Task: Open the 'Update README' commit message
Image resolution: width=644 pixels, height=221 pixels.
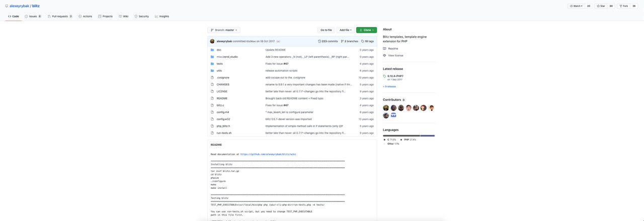Action: 276,50
